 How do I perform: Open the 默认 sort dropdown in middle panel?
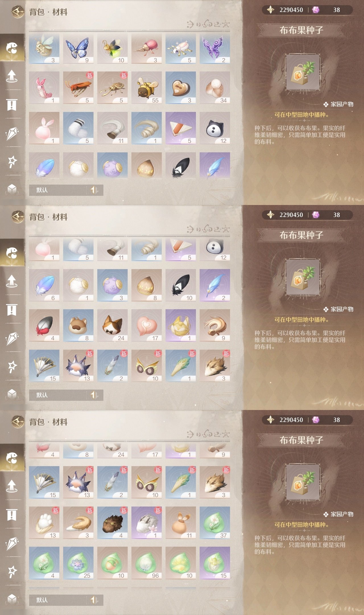coord(58,395)
